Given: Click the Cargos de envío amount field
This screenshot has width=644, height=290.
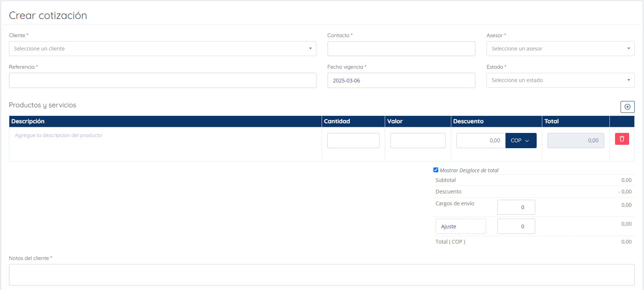Looking at the screenshot, I should click(x=516, y=207).
